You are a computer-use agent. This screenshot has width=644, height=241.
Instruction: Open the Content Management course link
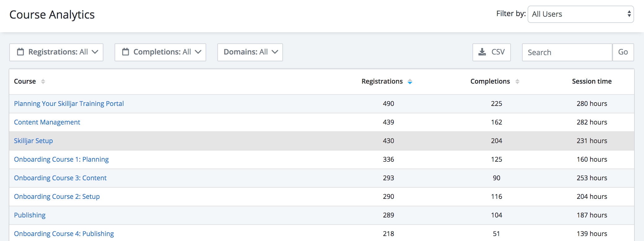click(47, 122)
